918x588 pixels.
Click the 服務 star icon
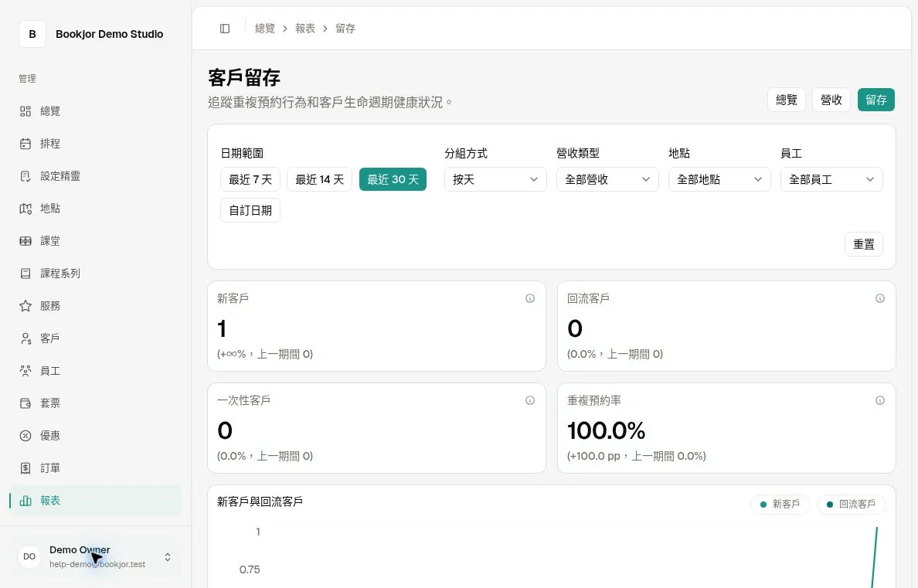(x=25, y=306)
